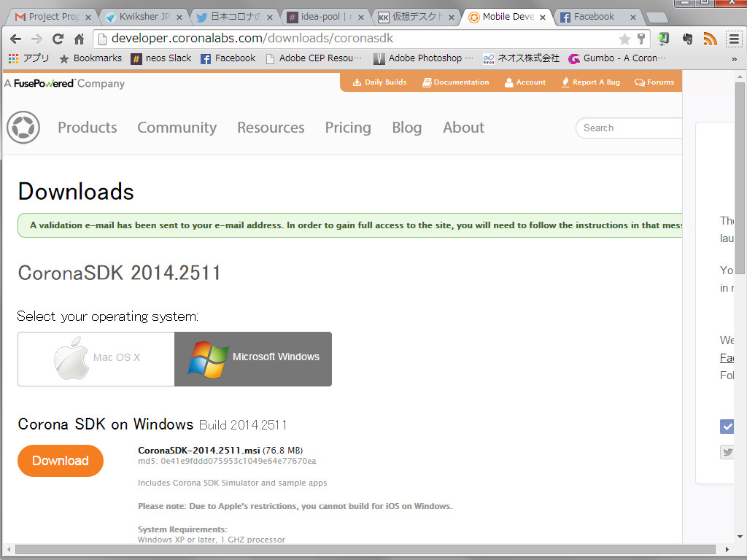Open the Chrome hamburger menu
747x560 pixels.
click(x=734, y=39)
